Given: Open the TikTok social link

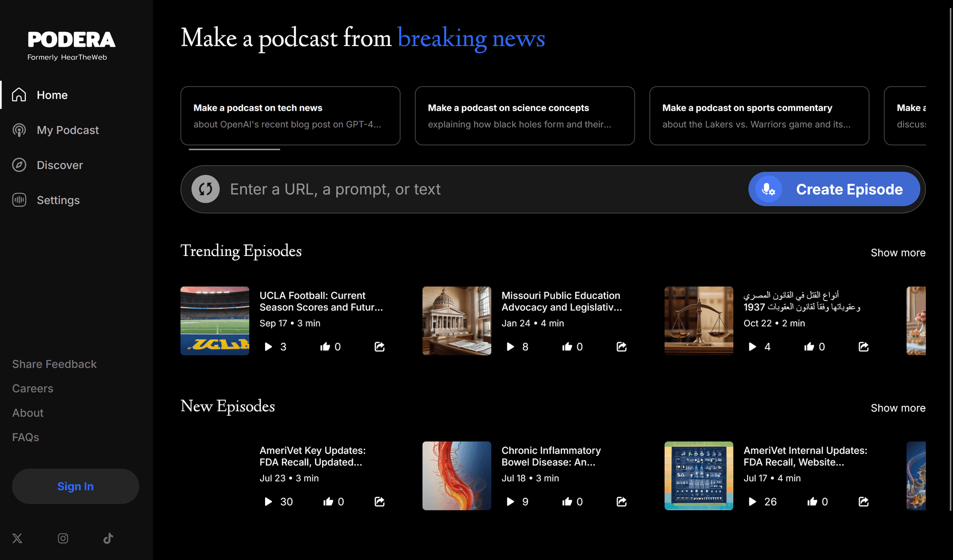Looking at the screenshot, I should (108, 539).
